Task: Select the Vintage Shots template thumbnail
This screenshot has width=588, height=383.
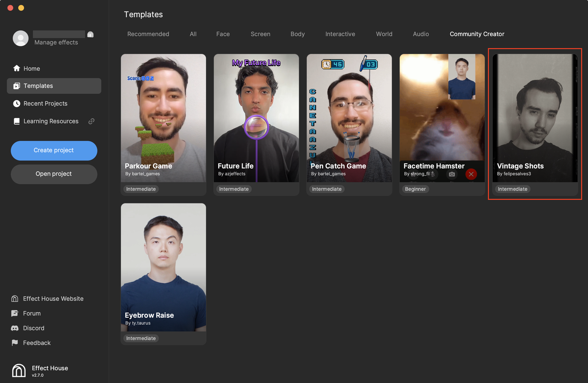Action: (x=535, y=118)
